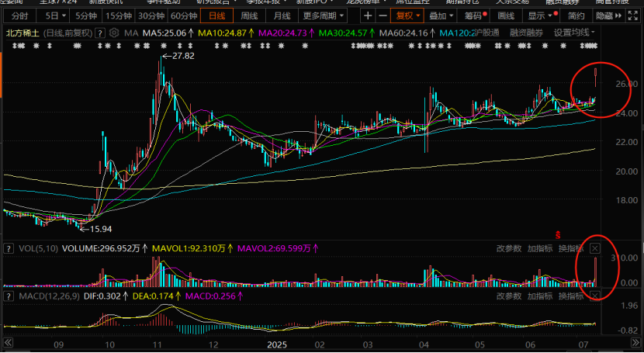Jump to earliest data with the double-left arrow

pos(8,343)
